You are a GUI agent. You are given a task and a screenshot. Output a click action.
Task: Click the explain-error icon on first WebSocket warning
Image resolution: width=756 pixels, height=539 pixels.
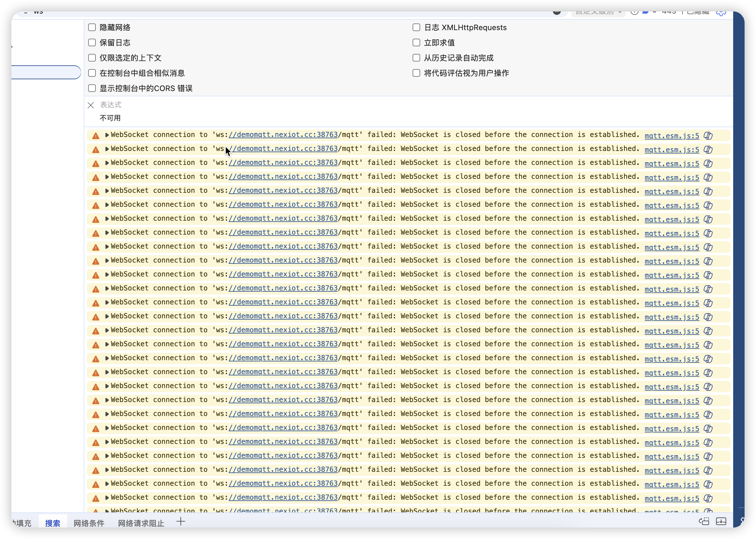coord(708,135)
